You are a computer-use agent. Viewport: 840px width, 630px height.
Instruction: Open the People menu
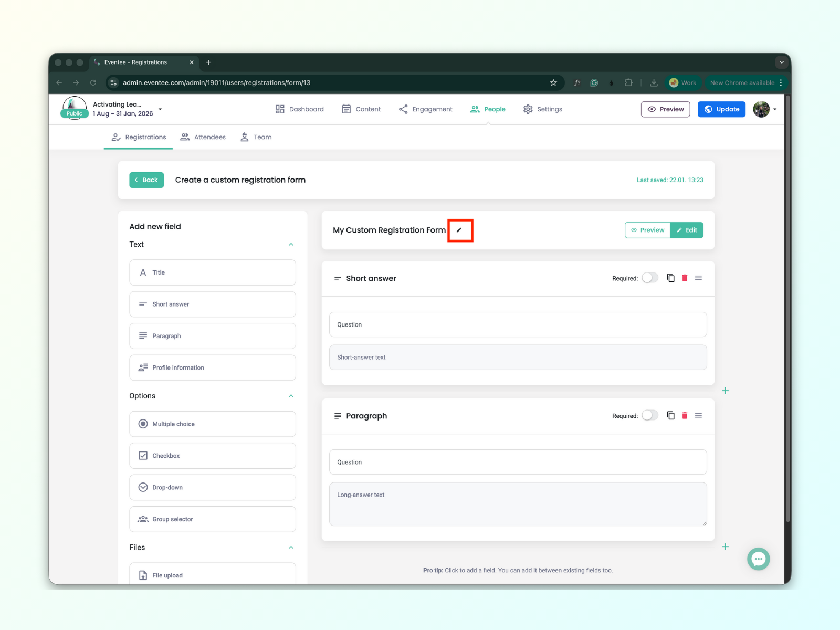click(x=488, y=109)
